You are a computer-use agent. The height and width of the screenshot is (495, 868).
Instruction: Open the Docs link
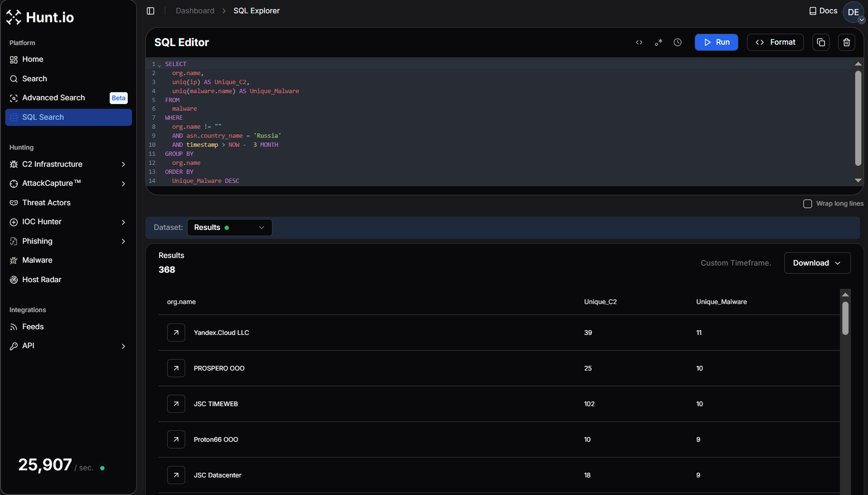pos(823,11)
